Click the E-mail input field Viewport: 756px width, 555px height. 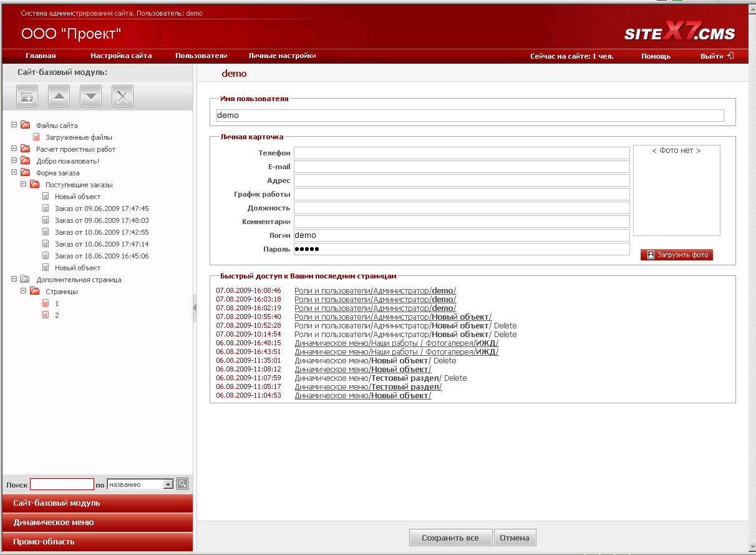(462, 167)
